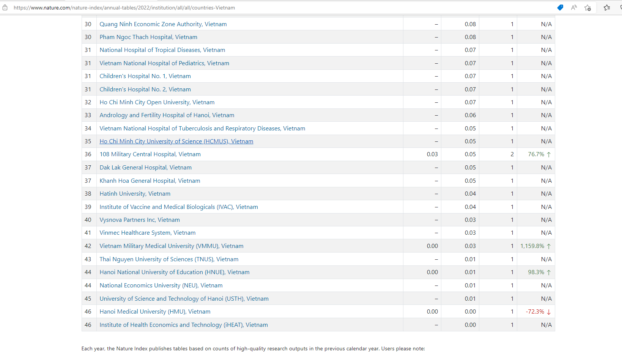This screenshot has width=622, height=364.
Task: Open Ho Chi Minh City University of Science
Action: click(176, 141)
